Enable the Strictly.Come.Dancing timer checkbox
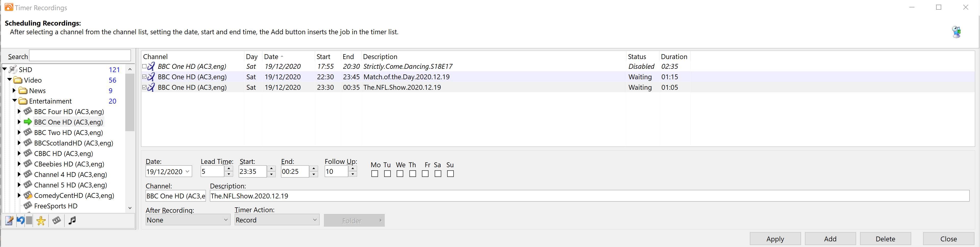The width and height of the screenshot is (980, 247). [145, 66]
